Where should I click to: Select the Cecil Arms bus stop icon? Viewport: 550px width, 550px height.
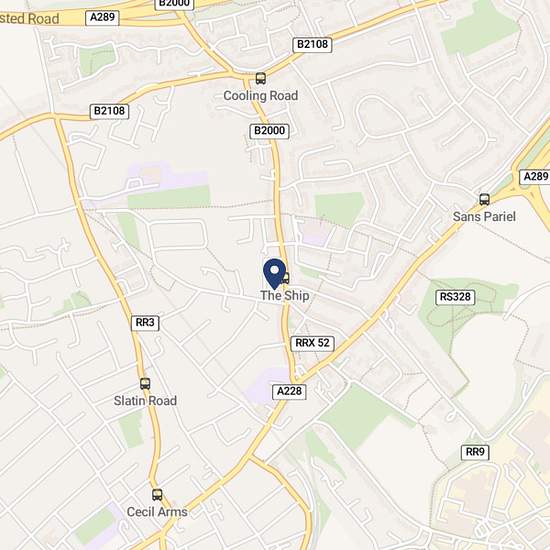pyautogui.click(x=157, y=495)
